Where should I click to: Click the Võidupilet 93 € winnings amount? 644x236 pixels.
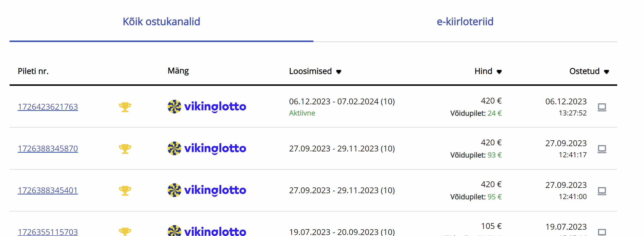coord(494,155)
